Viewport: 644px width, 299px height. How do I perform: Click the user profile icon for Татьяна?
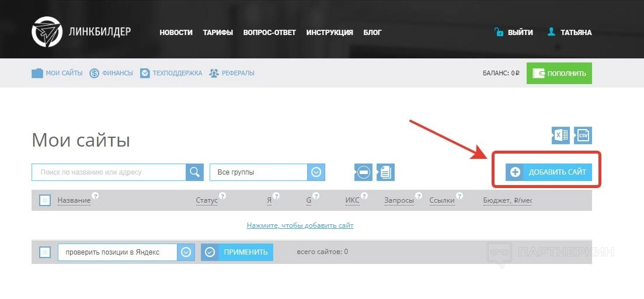point(552,32)
